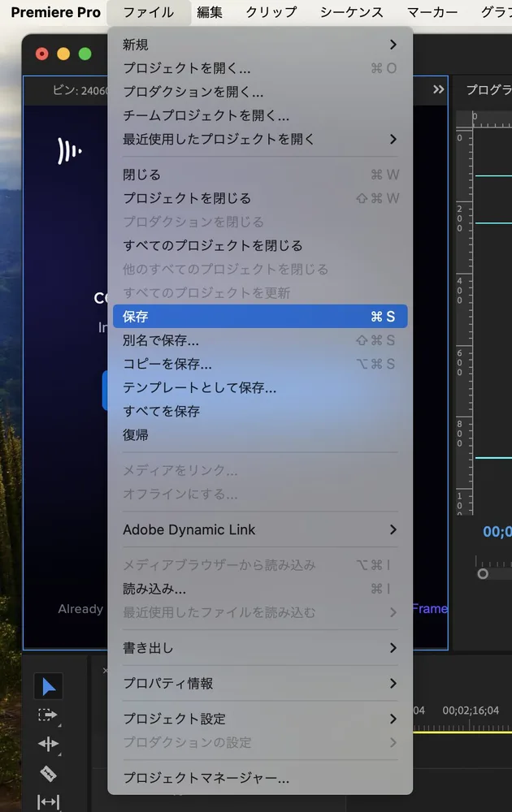Open the 新規 submenu
The height and width of the screenshot is (812, 512).
click(x=260, y=45)
